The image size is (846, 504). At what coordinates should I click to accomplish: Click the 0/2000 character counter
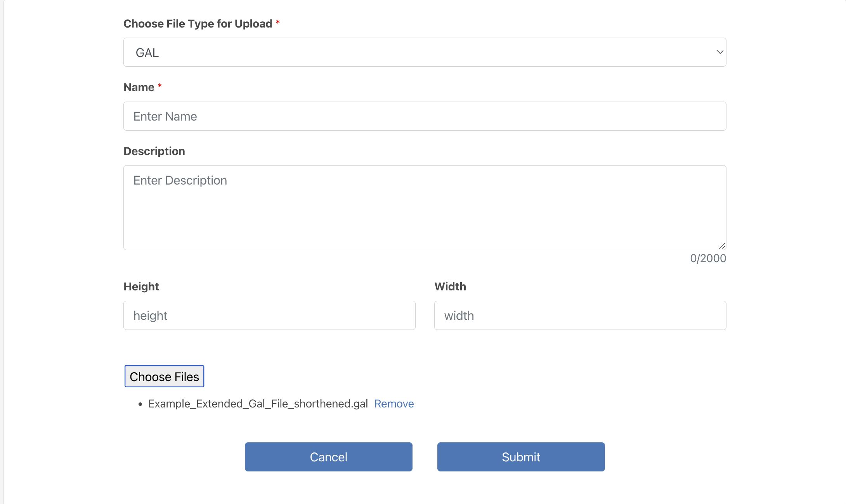tap(708, 259)
